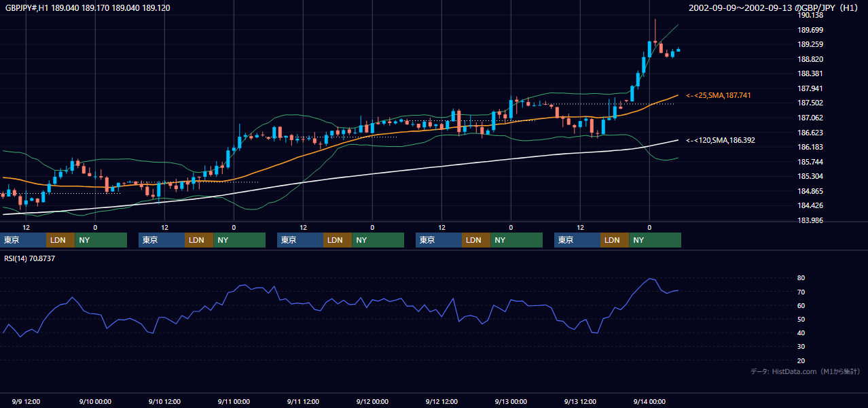
Task: Click the 183.986 price level label
Action: click(x=810, y=221)
